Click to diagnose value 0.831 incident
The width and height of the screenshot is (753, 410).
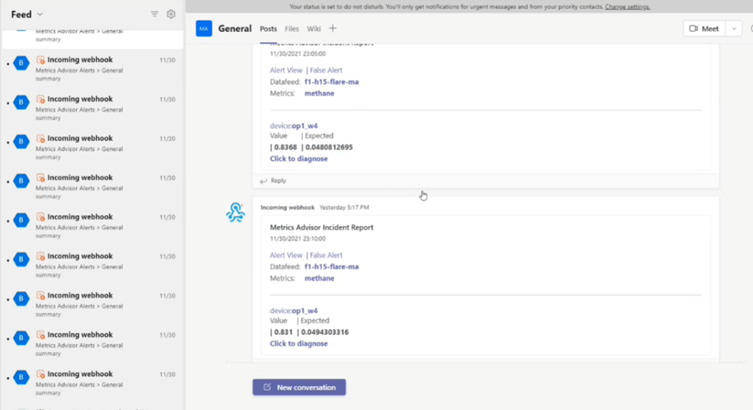(x=299, y=343)
